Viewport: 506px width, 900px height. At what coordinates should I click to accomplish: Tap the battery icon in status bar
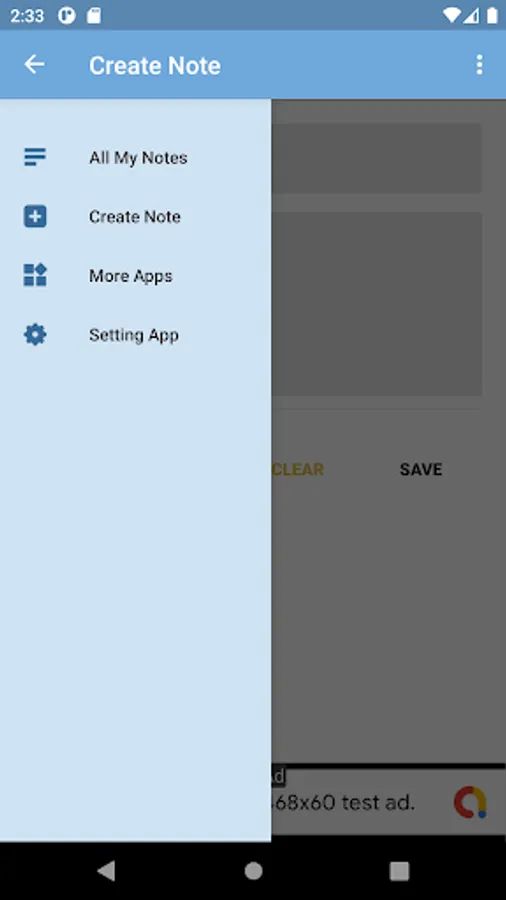click(492, 15)
